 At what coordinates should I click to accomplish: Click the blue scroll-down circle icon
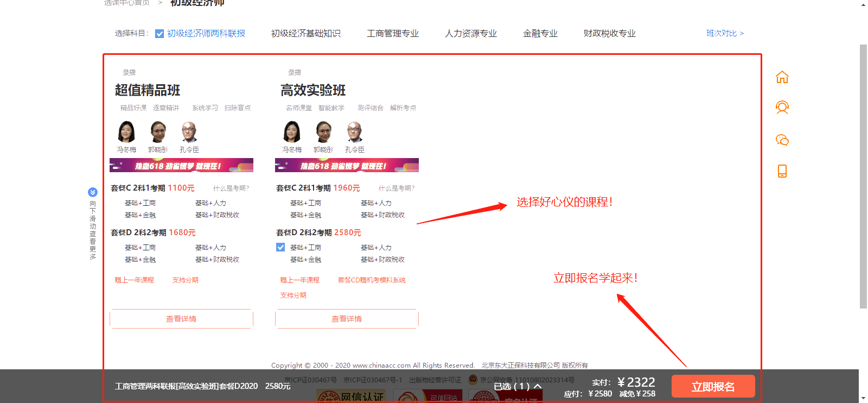(93, 192)
